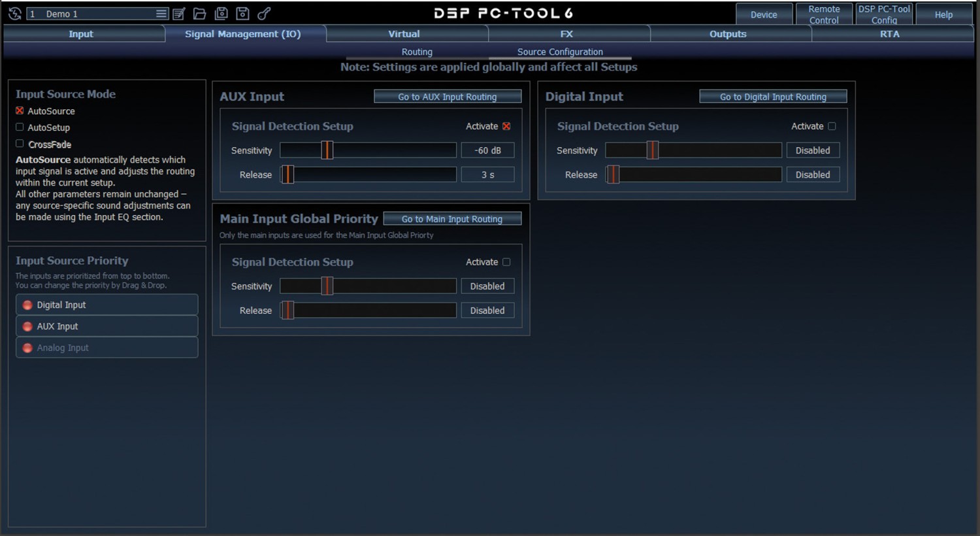
Task: Open the AUX Sensitivity -60 dB value box
Action: point(487,150)
